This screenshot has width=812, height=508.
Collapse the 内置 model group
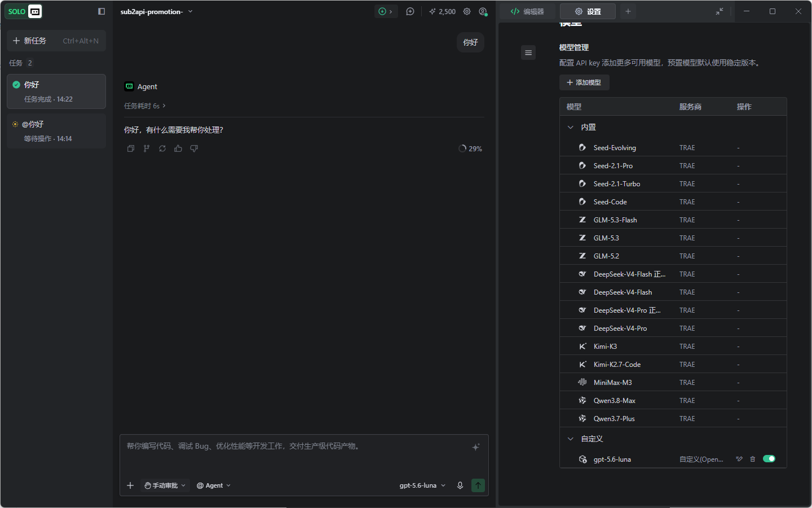(x=571, y=128)
